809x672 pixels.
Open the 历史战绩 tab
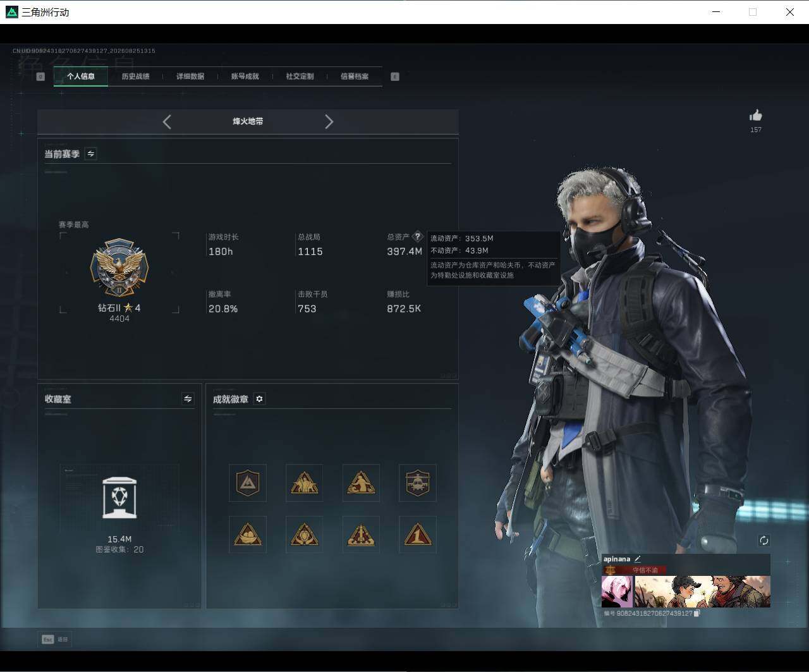pos(135,76)
